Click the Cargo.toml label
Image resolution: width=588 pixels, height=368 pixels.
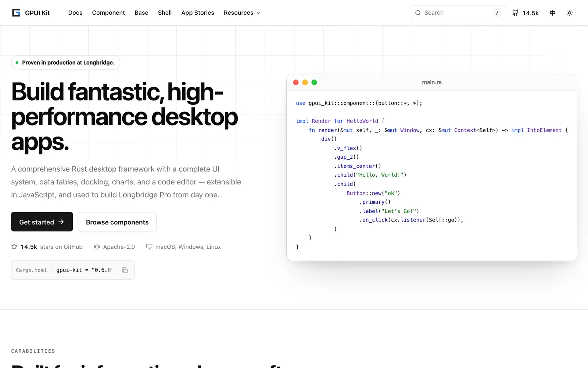[x=32, y=270]
